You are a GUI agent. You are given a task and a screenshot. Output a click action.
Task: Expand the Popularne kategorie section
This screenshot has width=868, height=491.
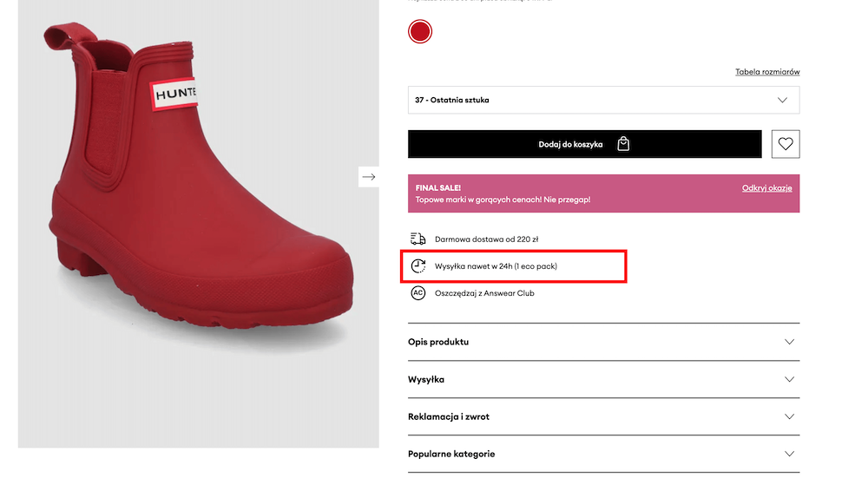[603, 454]
